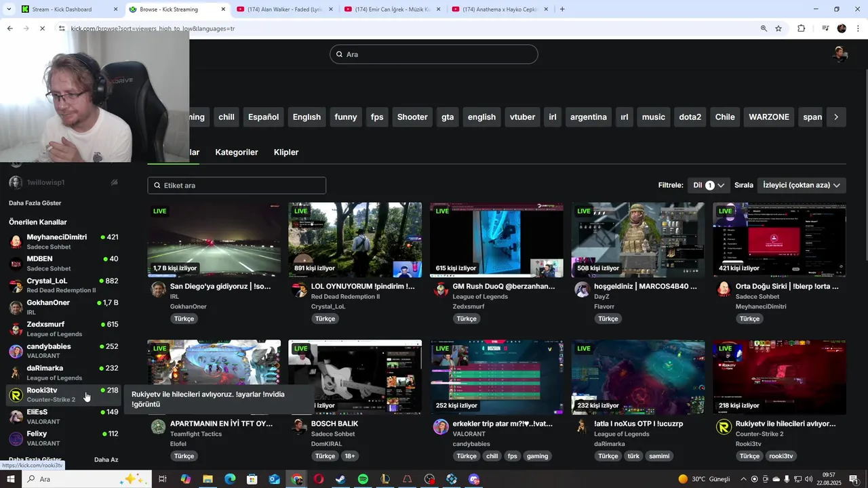Switch to Kategoriler tab
Screen dimensions: 868x488
tap(237, 152)
